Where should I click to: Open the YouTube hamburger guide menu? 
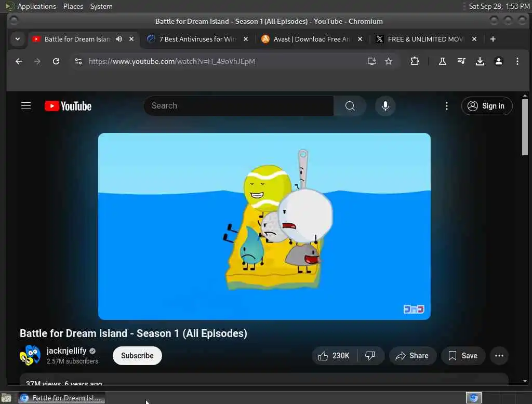(26, 106)
